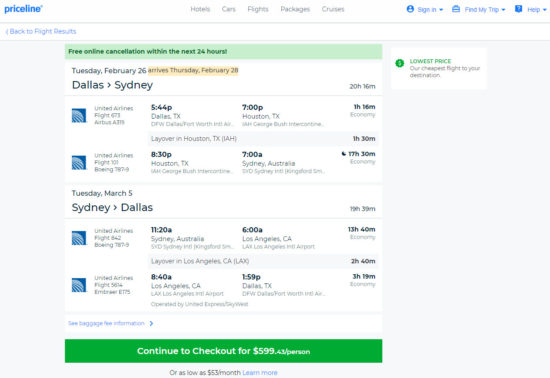Go Back to Flight Results
Viewport: 550px width, 378px height.
(x=41, y=31)
